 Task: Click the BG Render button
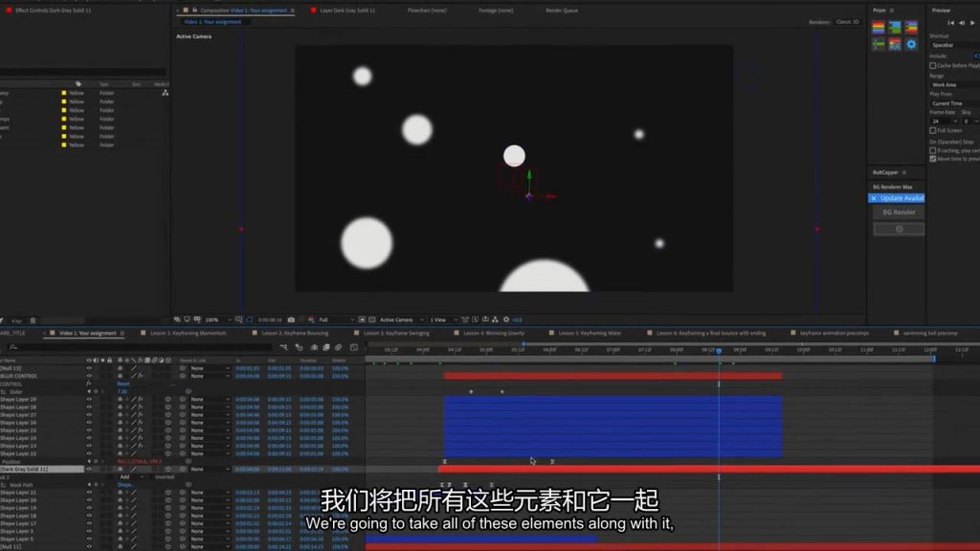coord(899,212)
